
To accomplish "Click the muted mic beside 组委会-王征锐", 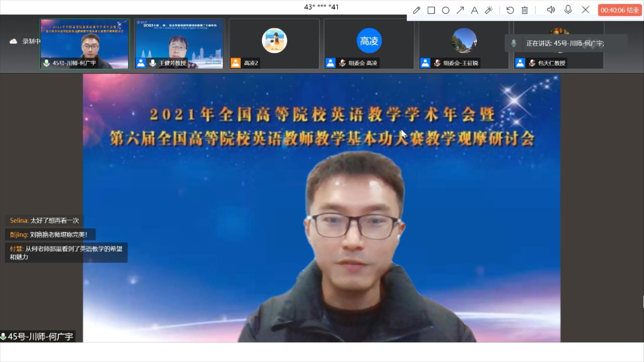I will 437,63.
